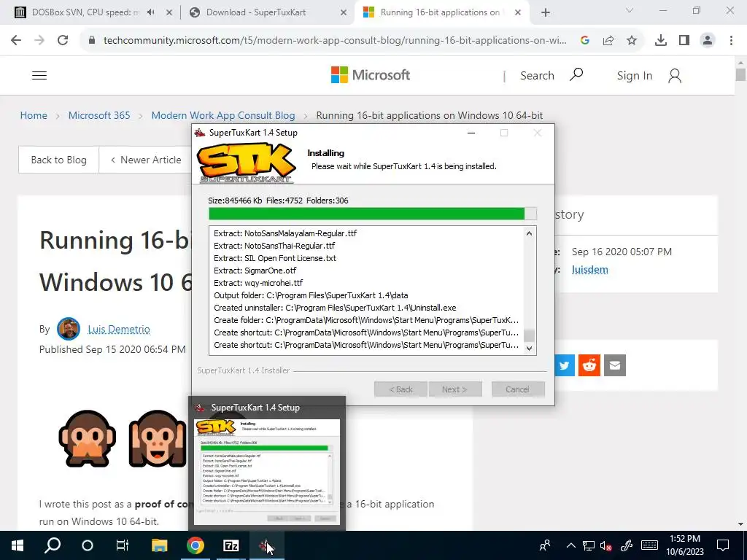This screenshot has width=747, height=560.
Task: Click the installer log scrollbar thumb
Action: [x=529, y=335]
